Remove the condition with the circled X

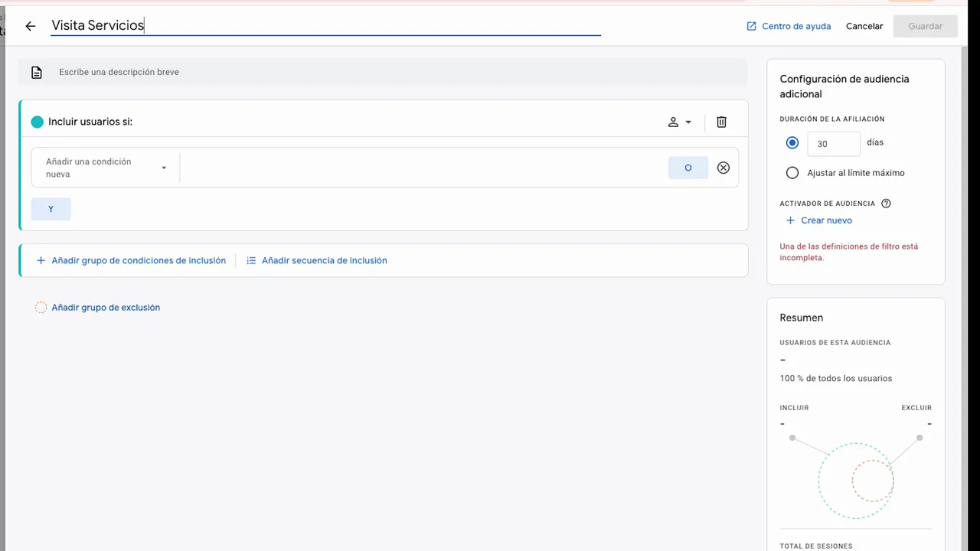[724, 168]
